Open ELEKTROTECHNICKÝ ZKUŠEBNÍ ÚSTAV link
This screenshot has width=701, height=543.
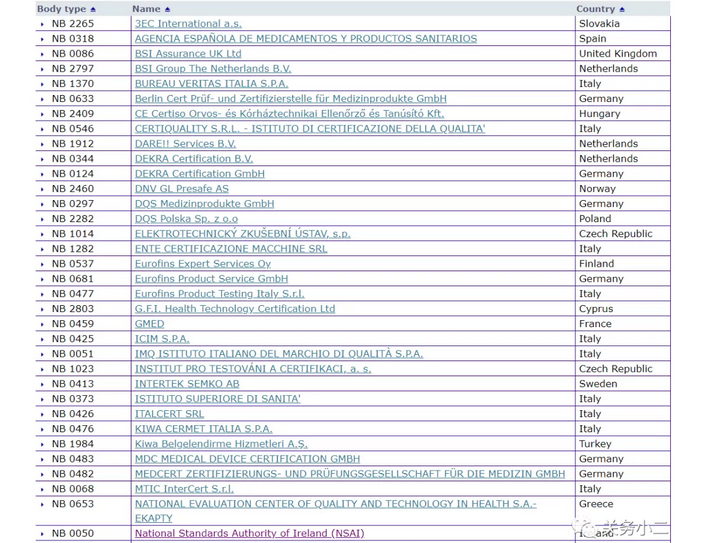point(243,234)
